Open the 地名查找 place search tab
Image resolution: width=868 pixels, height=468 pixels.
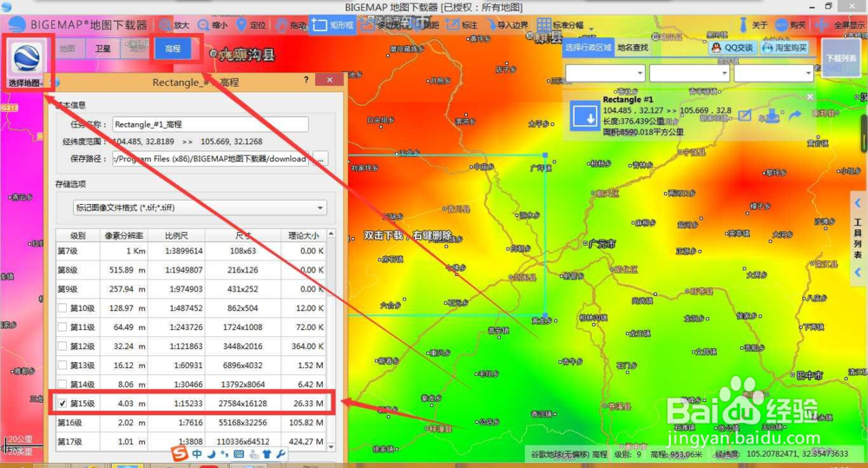[633, 48]
